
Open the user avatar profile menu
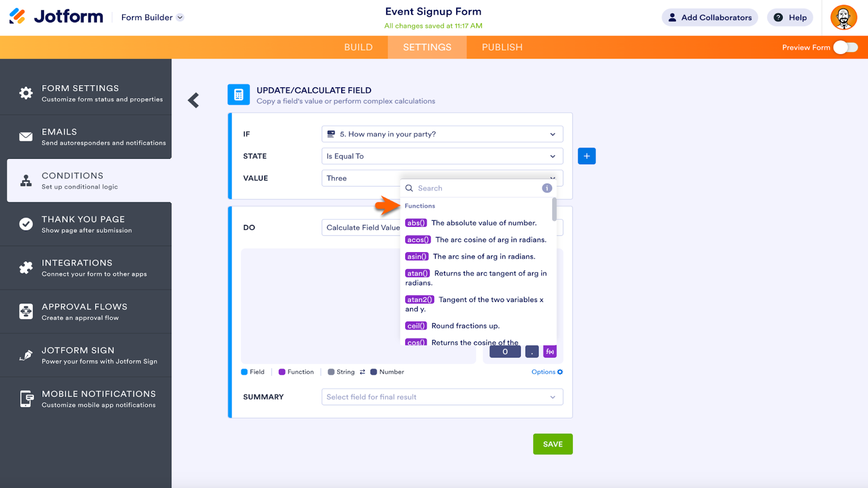coord(844,17)
